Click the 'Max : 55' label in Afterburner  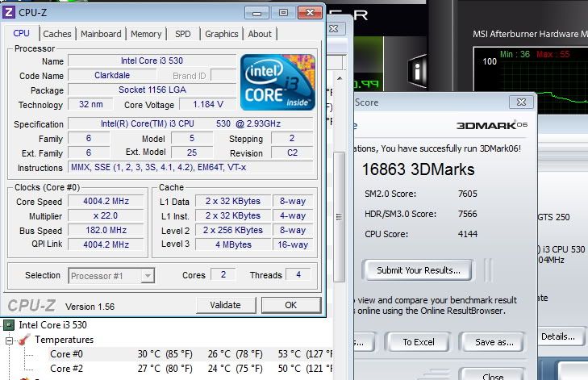553,54
